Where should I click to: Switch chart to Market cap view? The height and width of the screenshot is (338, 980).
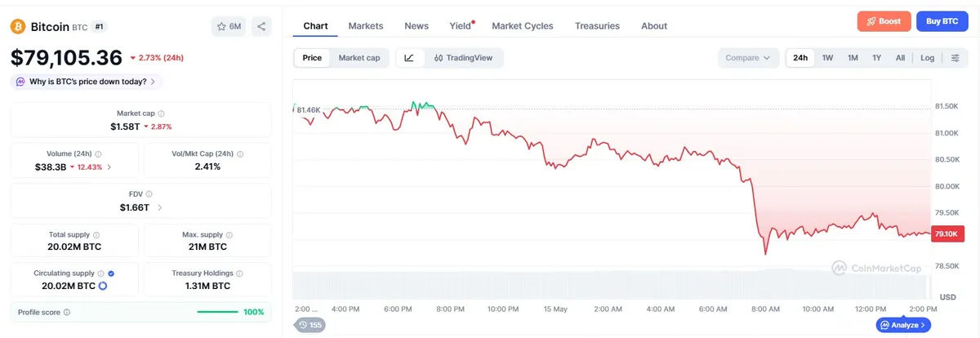(x=359, y=58)
